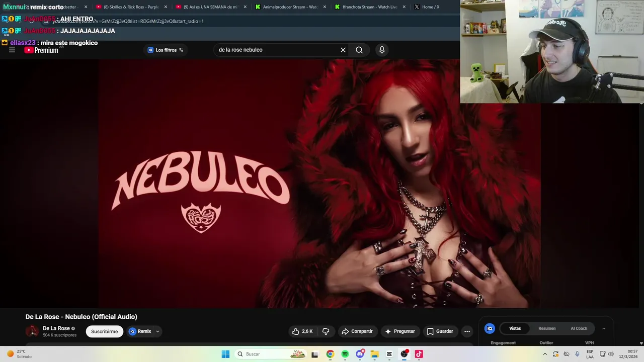Close the Skrillex & Rick Ross tab
Viewport: 644px width, 362px height.
(x=166, y=7)
